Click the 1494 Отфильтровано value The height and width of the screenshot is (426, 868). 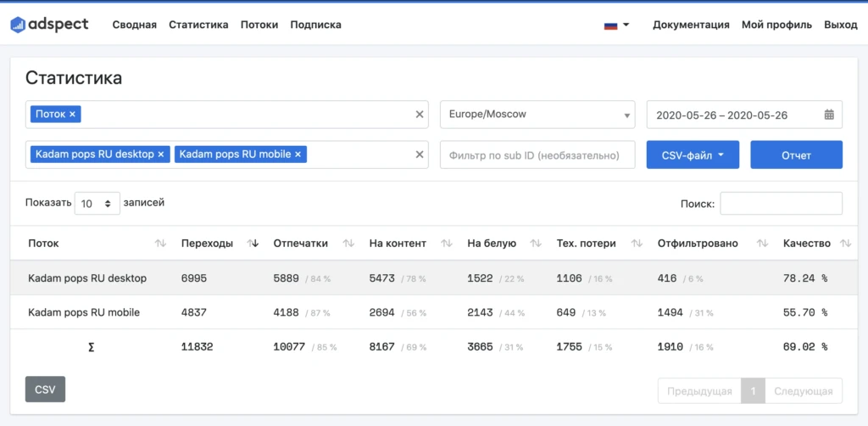click(670, 312)
